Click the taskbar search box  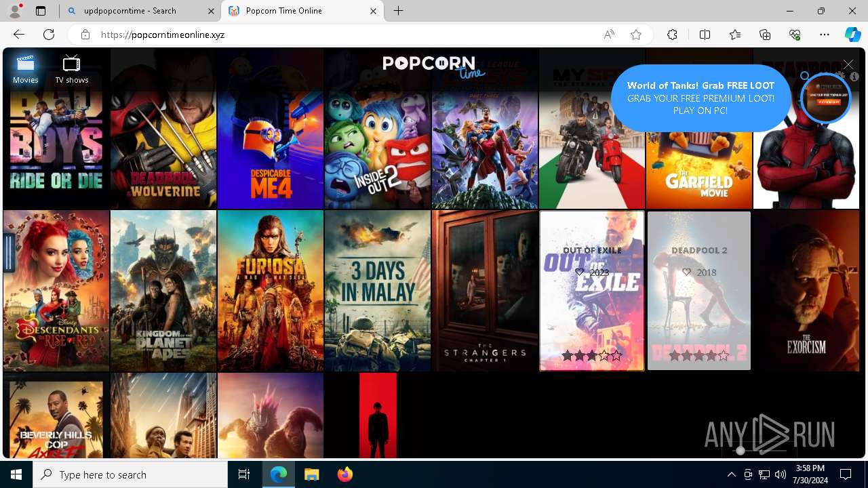pos(130,474)
